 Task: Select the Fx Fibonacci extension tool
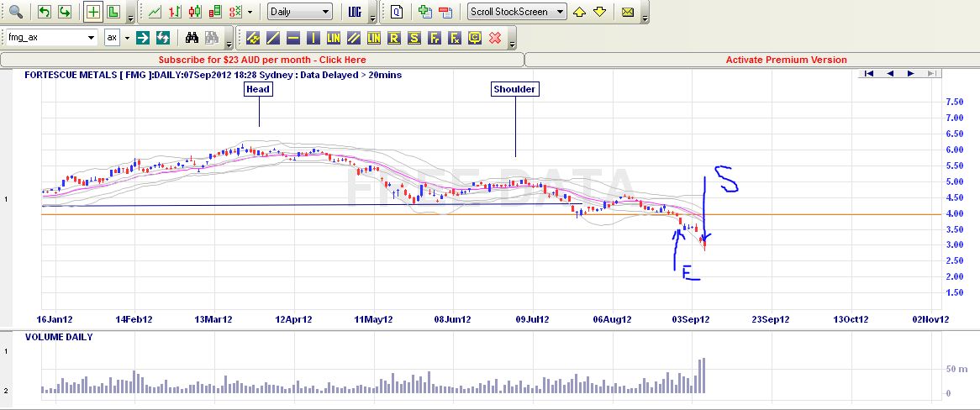click(455, 38)
